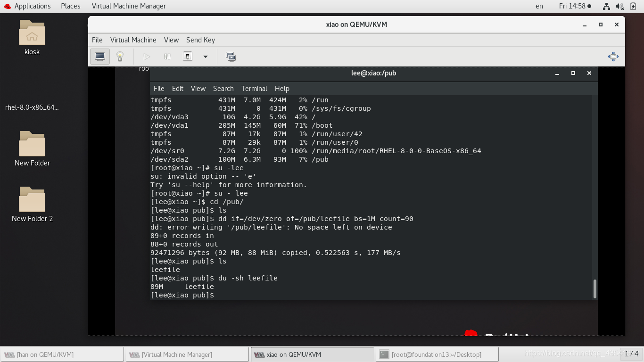Open the en input language indicator
Viewport: 644px width, 362px height.
539,6
